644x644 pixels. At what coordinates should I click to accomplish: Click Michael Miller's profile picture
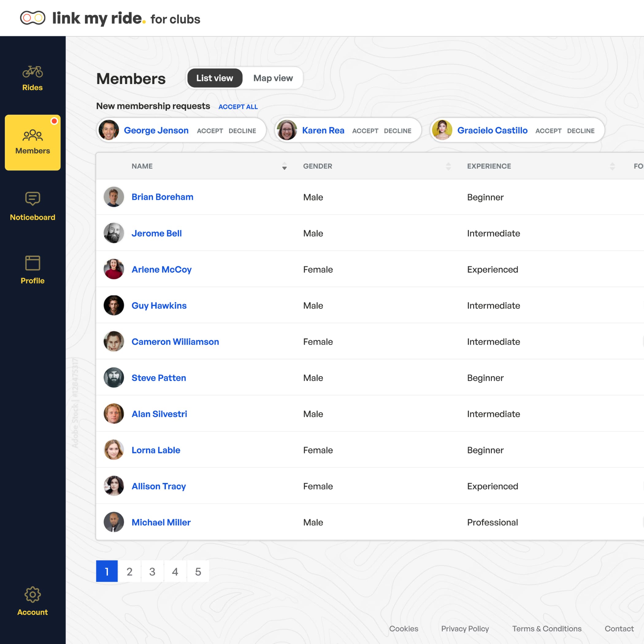tap(114, 522)
